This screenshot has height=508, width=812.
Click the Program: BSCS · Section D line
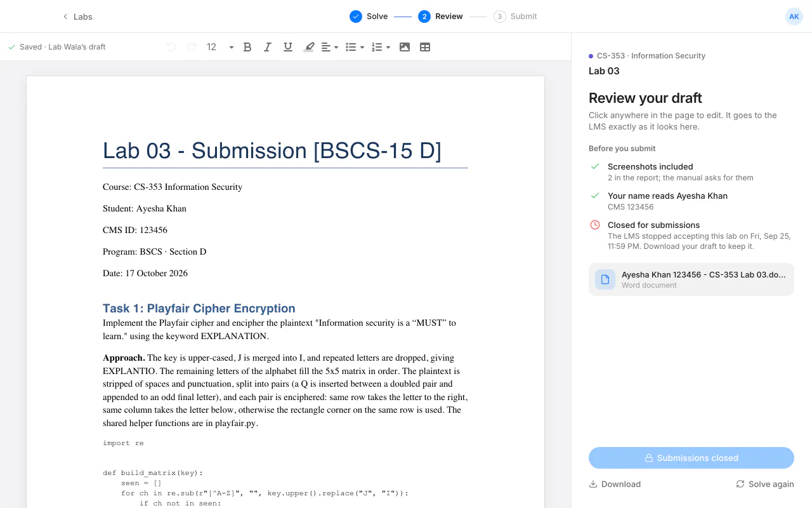[x=155, y=251]
